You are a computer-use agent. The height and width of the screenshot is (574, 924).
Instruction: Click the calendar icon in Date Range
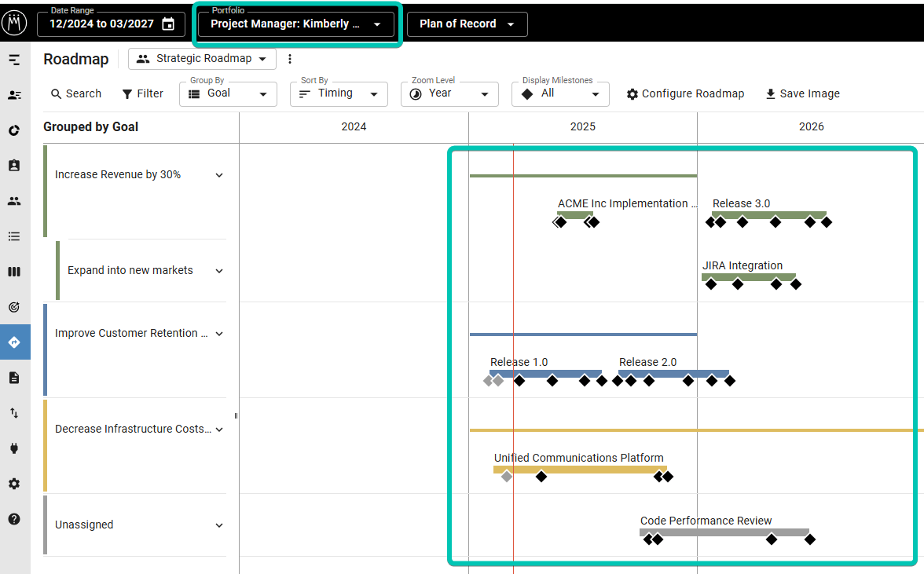(x=168, y=24)
